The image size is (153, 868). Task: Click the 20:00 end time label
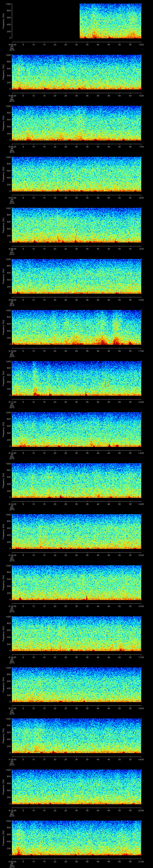(141, 810)
